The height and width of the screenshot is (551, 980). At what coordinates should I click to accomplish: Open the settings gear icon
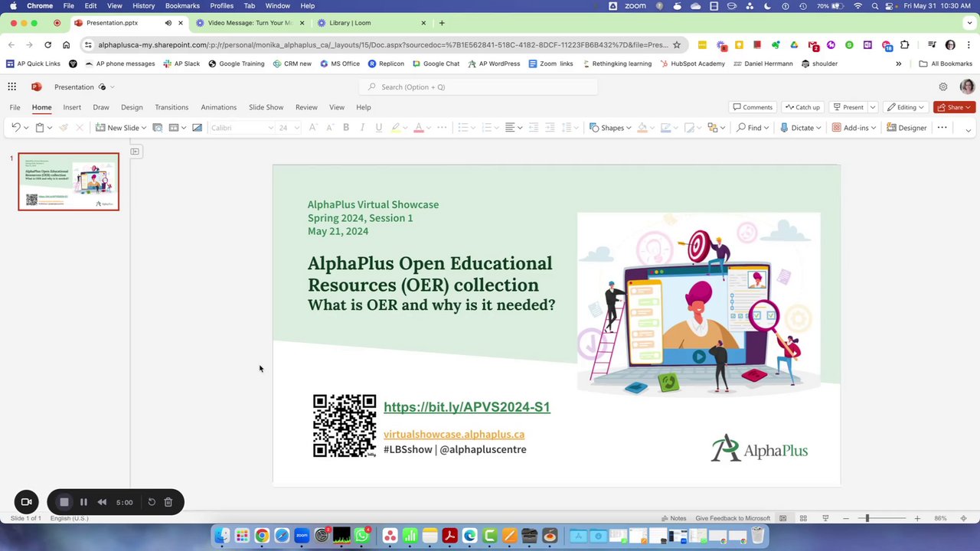pos(943,86)
